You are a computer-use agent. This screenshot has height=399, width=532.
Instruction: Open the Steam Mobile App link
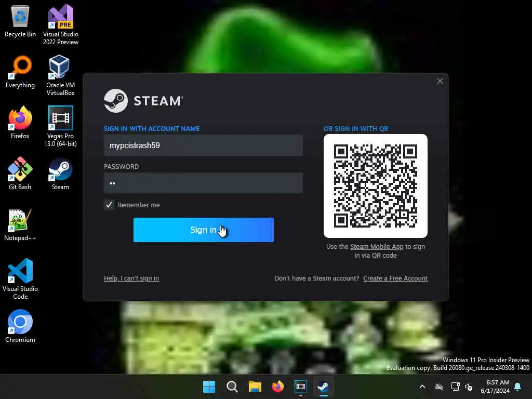pos(377,247)
